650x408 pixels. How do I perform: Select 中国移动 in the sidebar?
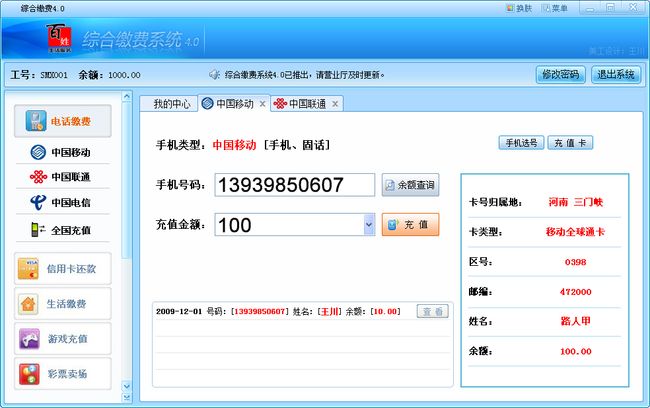pos(61,152)
